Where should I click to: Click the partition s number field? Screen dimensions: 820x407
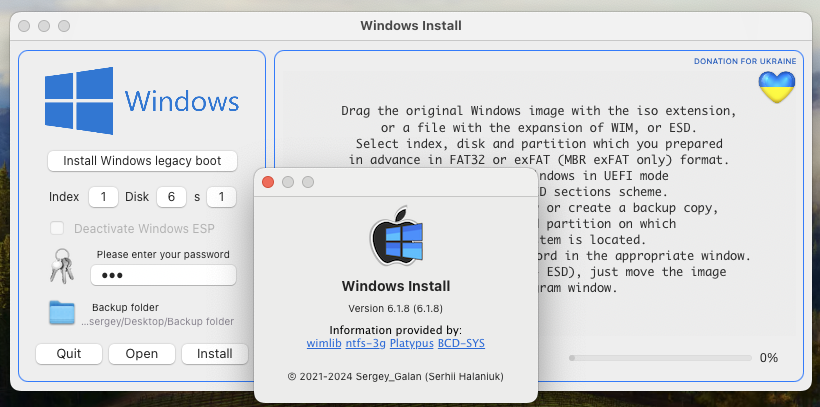221,197
